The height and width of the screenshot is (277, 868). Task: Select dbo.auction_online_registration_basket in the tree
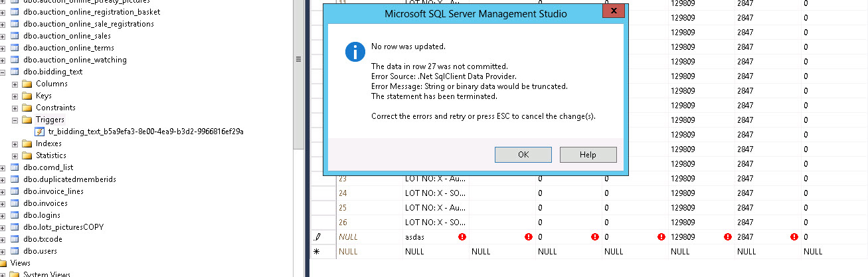click(92, 12)
